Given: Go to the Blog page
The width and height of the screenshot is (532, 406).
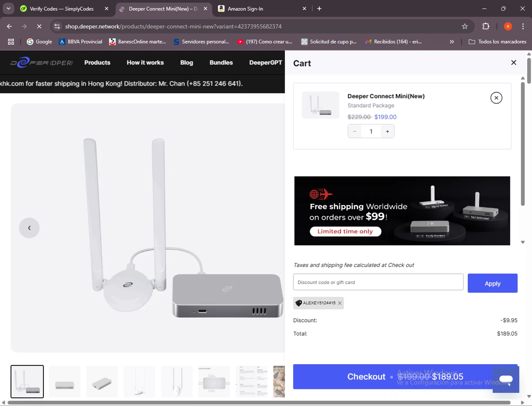Looking at the screenshot, I should pyautogui.click(x=187, y=63).
